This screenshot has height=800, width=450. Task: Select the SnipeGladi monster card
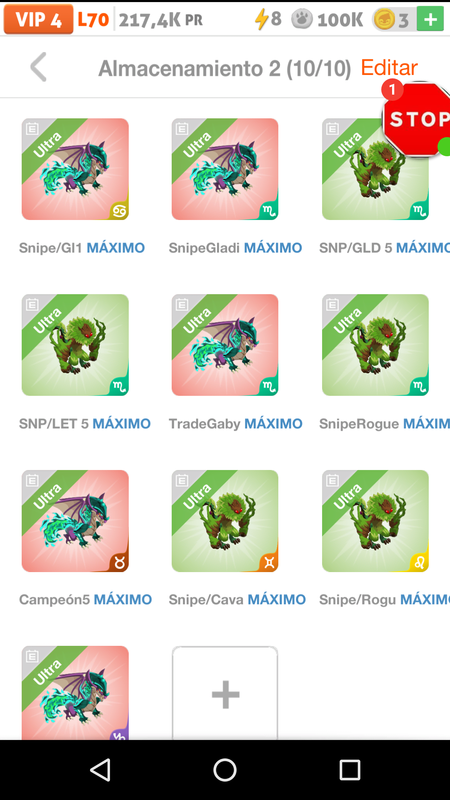pos(225,169)
